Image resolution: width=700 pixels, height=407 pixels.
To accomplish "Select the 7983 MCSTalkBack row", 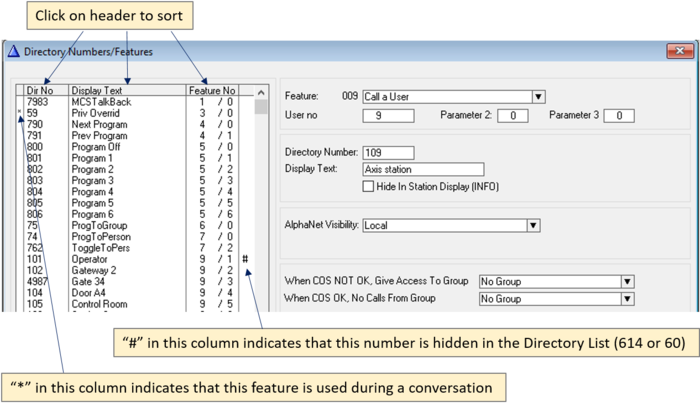I will click(x=134, y=102).
